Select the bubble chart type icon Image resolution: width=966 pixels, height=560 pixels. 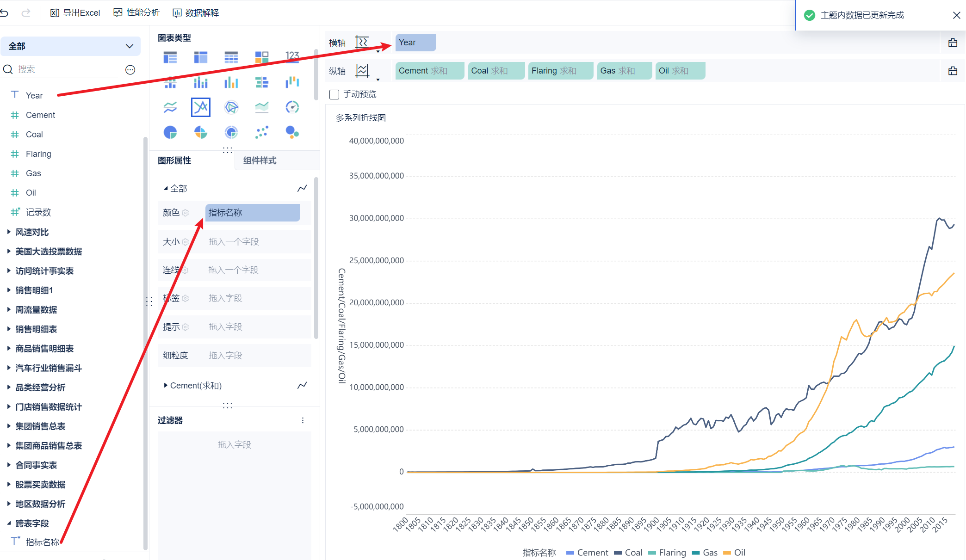(292, 132)
